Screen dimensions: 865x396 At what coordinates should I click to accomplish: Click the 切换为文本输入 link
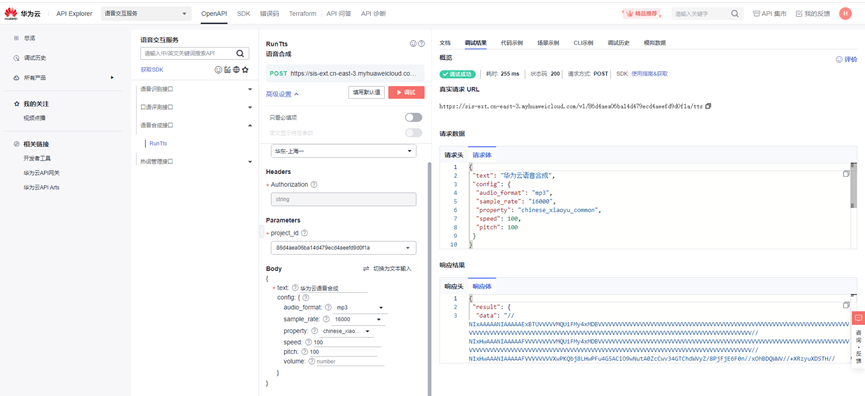[387, 269]
